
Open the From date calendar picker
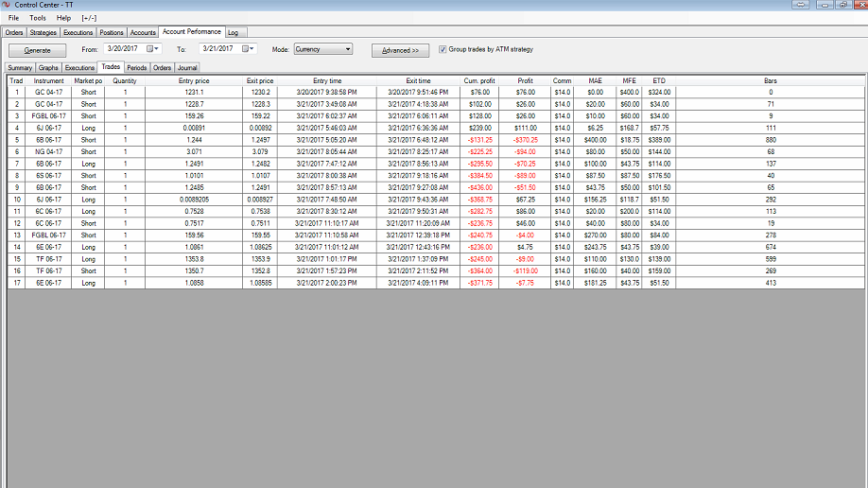click(153, 49)
